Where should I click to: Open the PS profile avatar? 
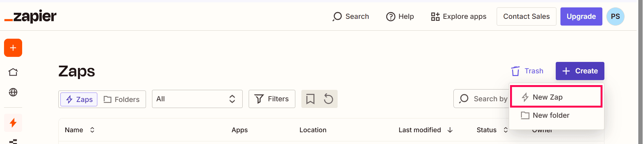615,16
